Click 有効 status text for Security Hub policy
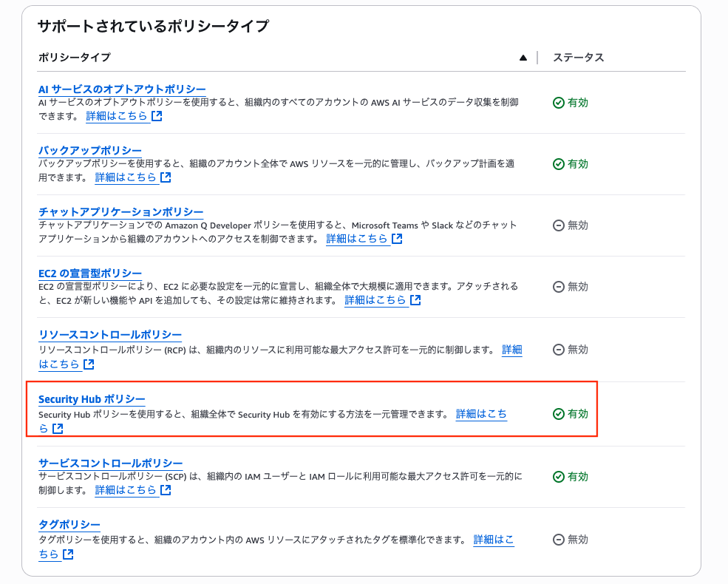Screen dimensions: 728x584 pos(578,414)
